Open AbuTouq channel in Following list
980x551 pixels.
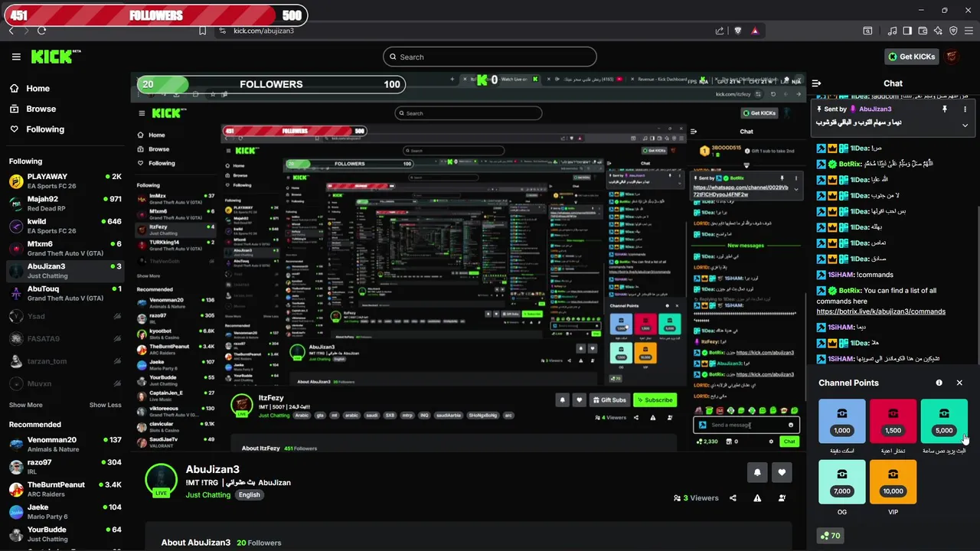[65, 293]
